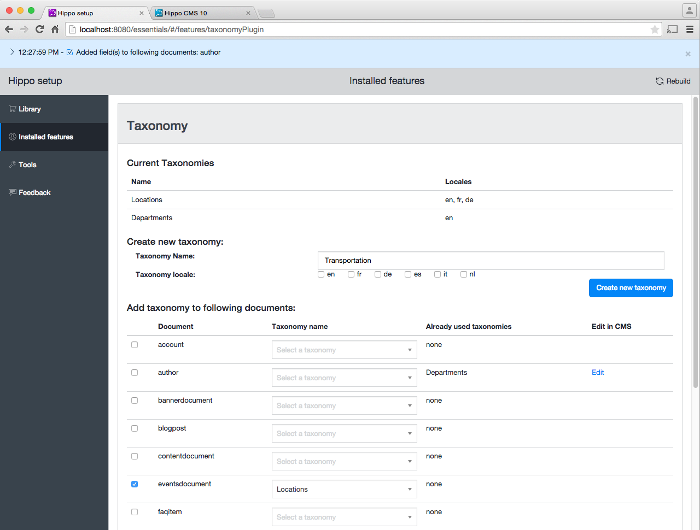Click the Departments taxonomy row name
The height and width of the screenshot is (530, 700).
click(152, 217)
